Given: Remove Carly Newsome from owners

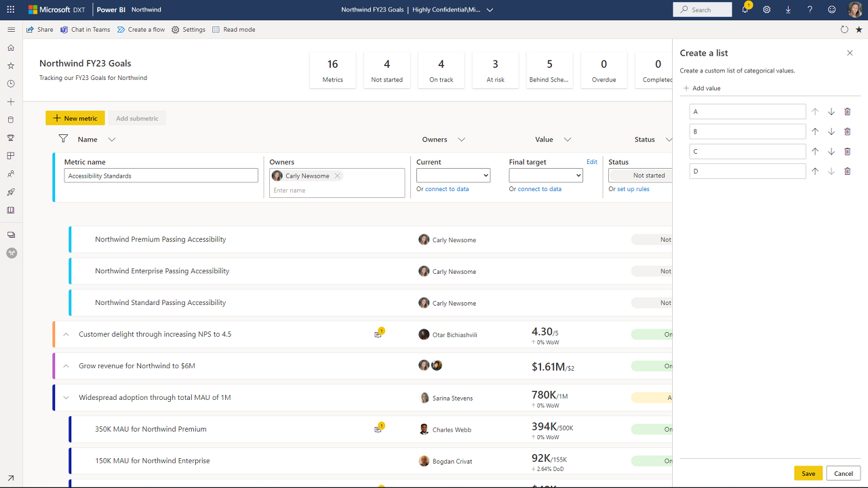Looking at the screenshot, I should (x=337, y=176).
